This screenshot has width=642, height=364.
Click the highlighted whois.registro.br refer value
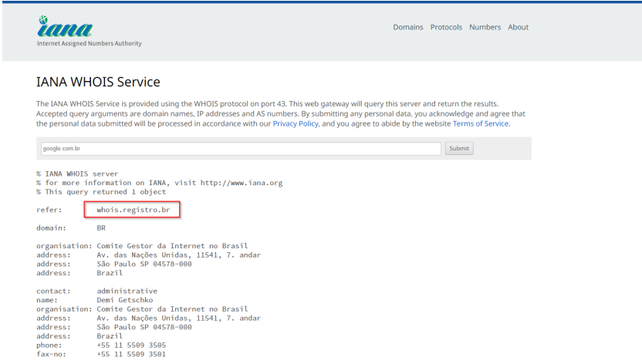pos(133,210)
